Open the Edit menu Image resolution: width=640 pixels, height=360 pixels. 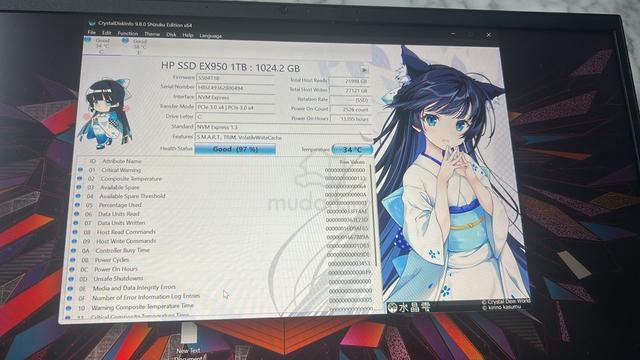pyautogui.click(x=107, y=33)
